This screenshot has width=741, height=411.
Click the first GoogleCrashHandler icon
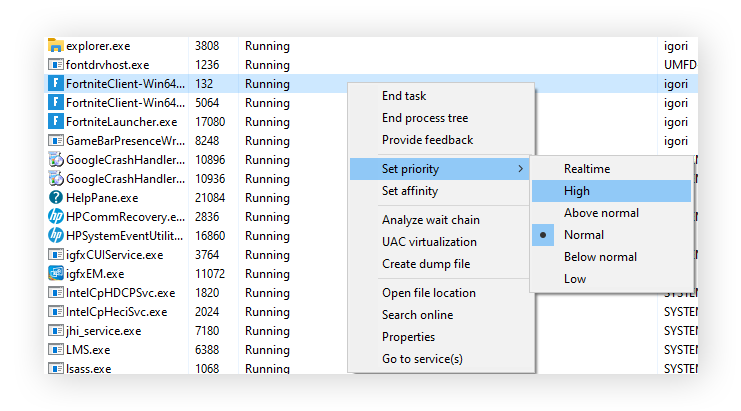(x=56, y=160)
